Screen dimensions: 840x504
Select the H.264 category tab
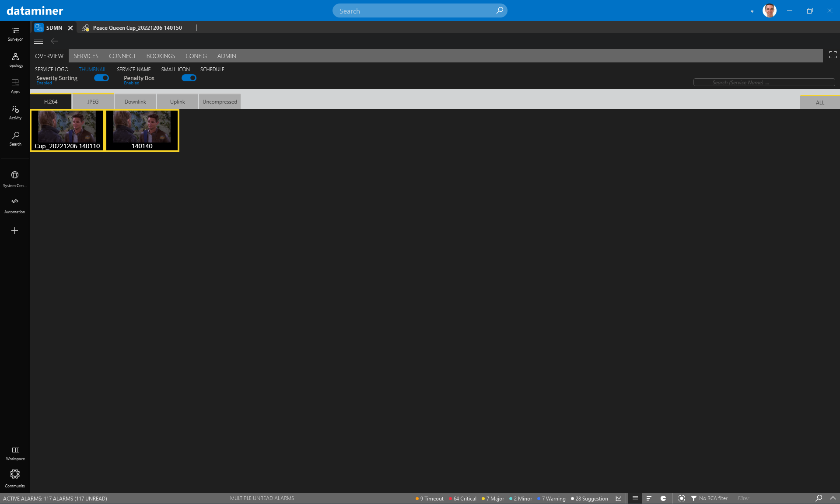(x=51, y=101)
